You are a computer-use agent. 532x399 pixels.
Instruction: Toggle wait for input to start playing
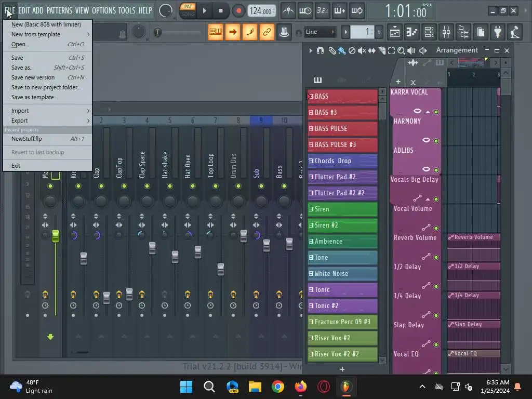(305, 11)
